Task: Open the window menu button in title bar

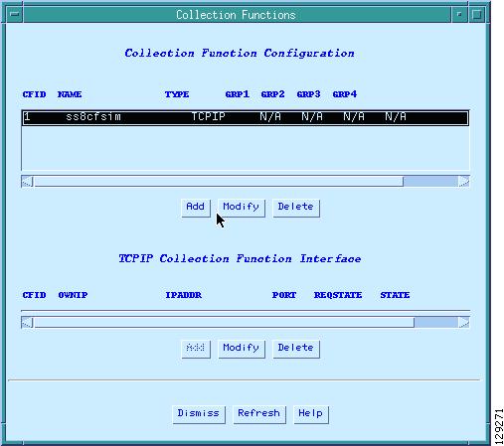Action: (x=15, y=14)
